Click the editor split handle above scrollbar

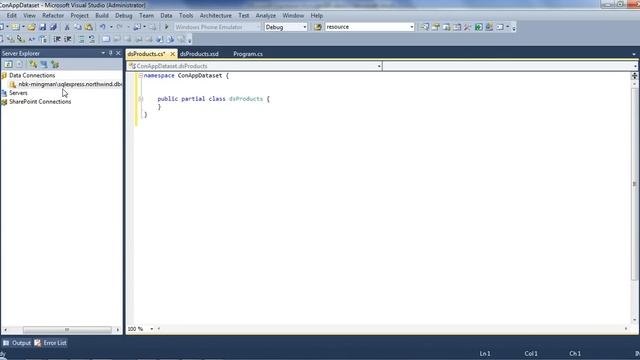pos(634,76)
